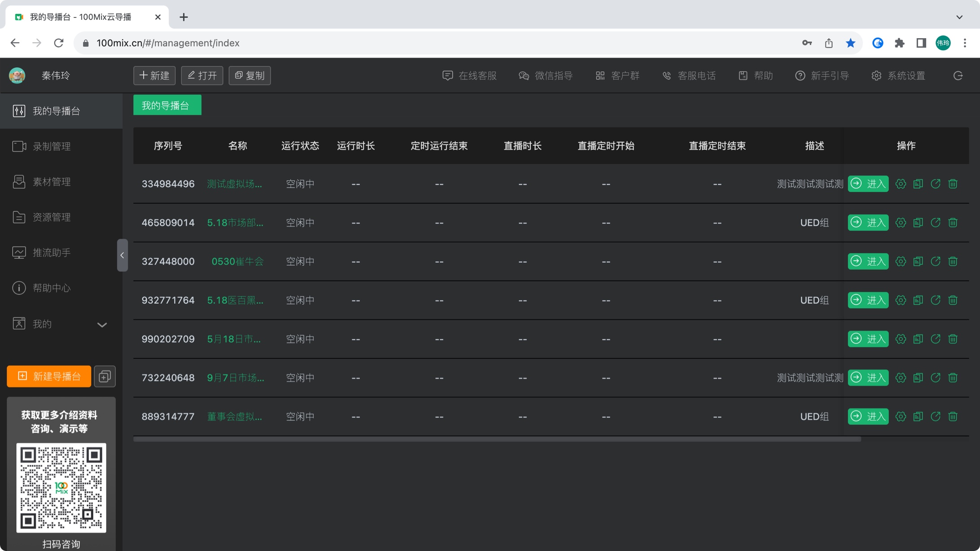Viewport: 980px width, 551px height.
Task: Open a new Chrome tab
Action: pyautogui.click(x=184, y=17)
